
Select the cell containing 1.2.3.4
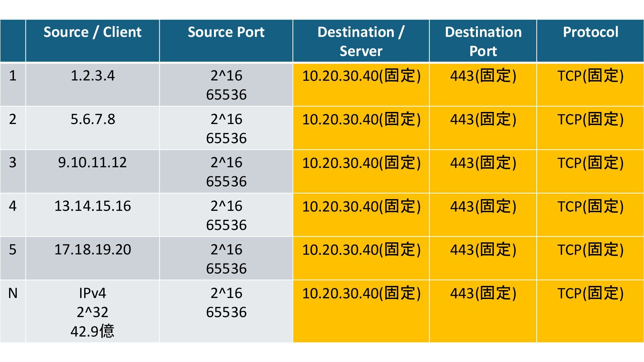(92, 84)
